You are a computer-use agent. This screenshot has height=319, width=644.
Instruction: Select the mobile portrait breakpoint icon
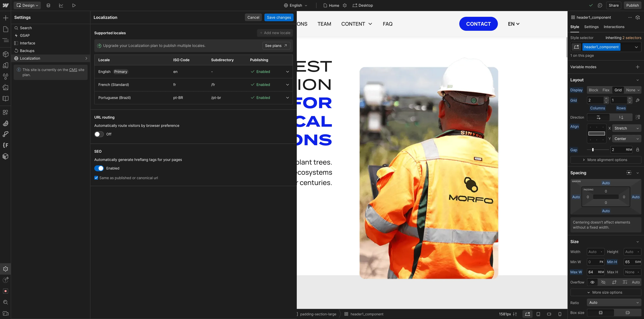pyautogui.click(x=560, y=314)
